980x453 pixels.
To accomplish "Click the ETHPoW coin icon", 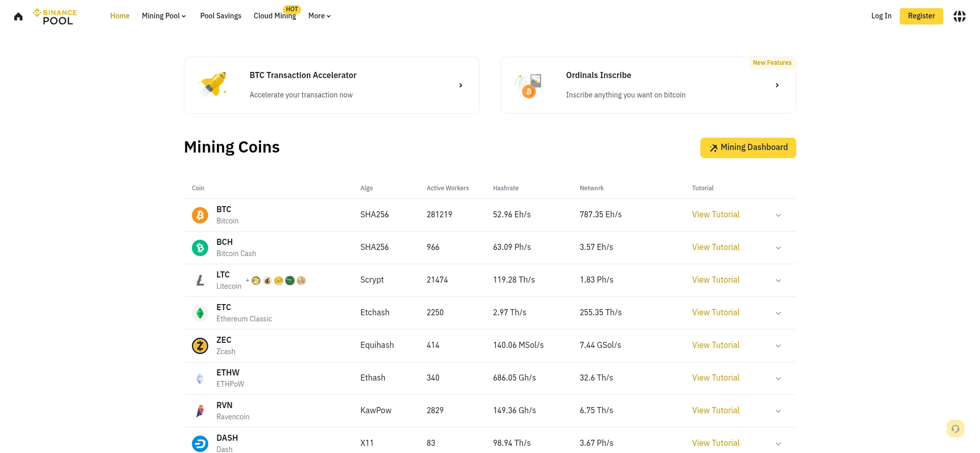I will pos(200,379).
